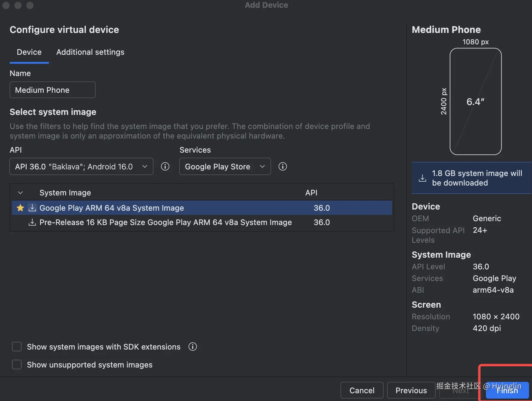Click the phone preview outline graphic
This screenshot has width=532, height=401.
(475, 101)
